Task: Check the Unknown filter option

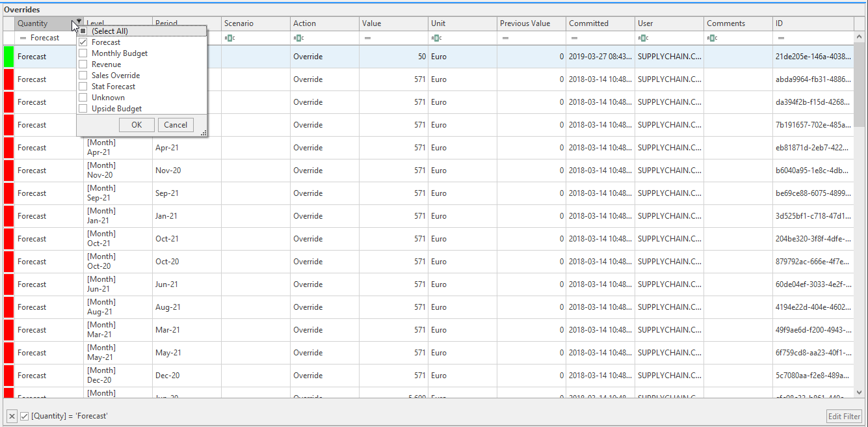Action: tap(83, 98)
